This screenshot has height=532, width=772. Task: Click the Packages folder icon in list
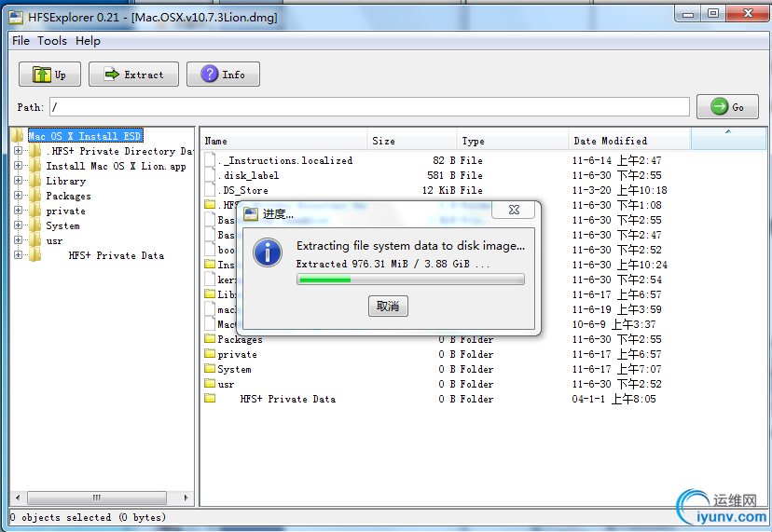[x=210, y=338]
